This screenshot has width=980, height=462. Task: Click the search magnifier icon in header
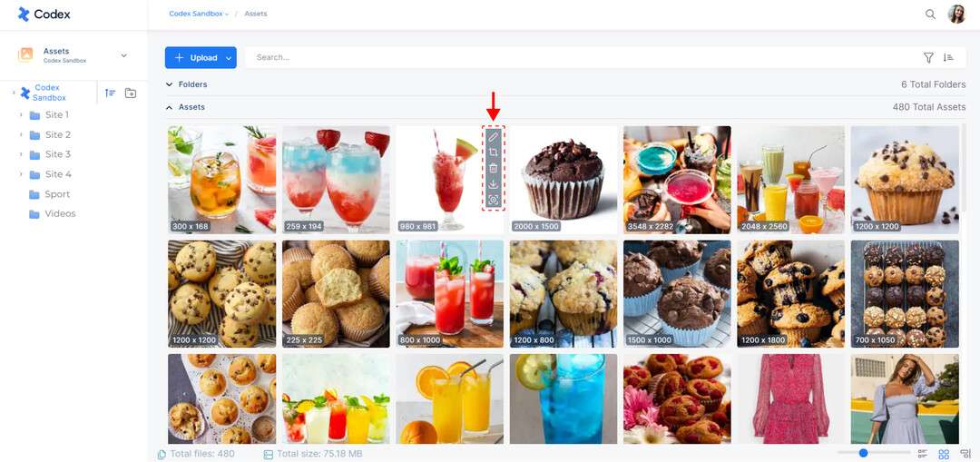pos(931,14)
